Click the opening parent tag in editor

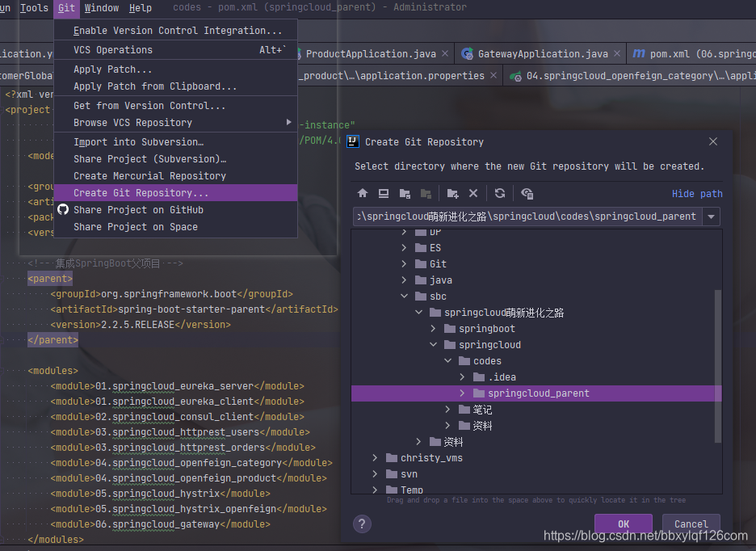(50, 279)
